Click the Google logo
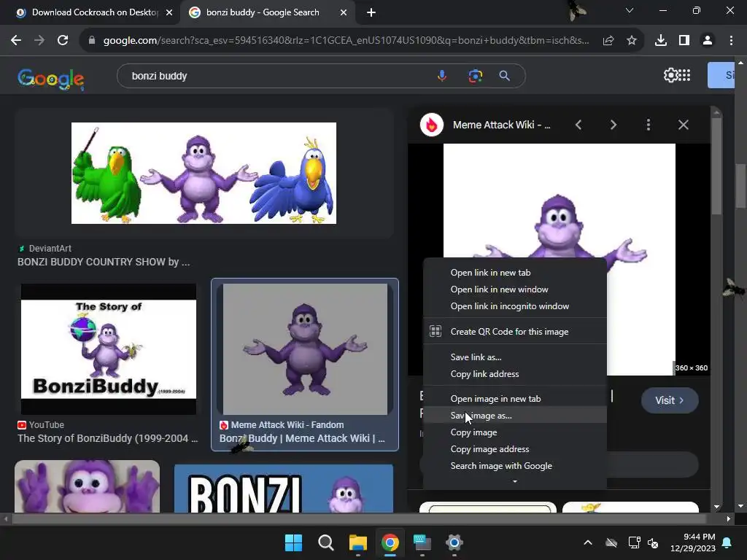 (x=50, y=79)
